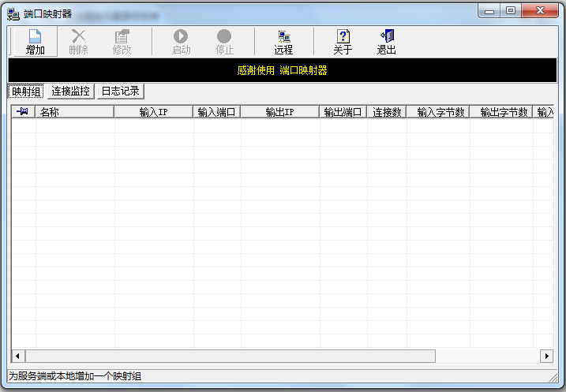Image resolution: width=566 pixels, height=392 pixels.
Task: Click the horizontal scrollbar left arrow
Action: pos(18,357)
